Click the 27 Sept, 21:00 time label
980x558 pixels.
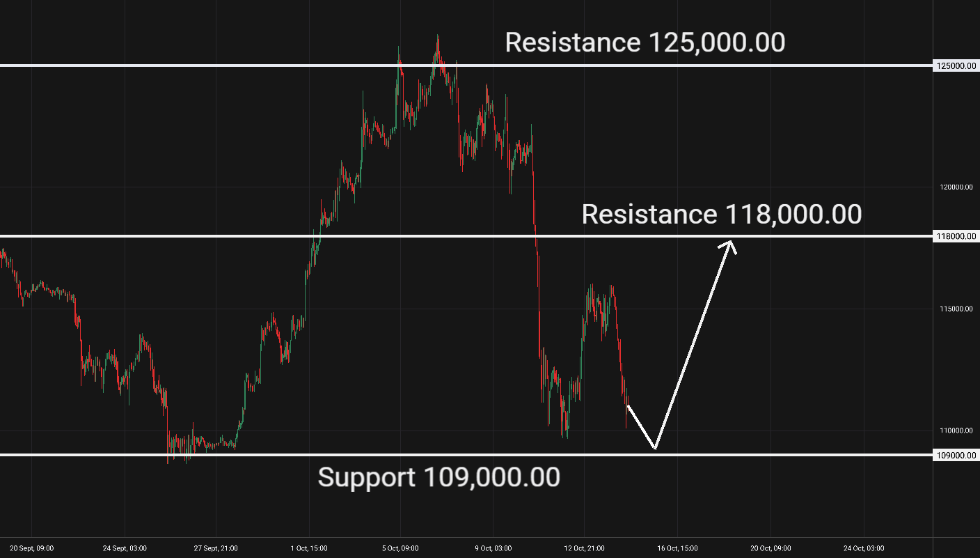[x=215, y=548]
